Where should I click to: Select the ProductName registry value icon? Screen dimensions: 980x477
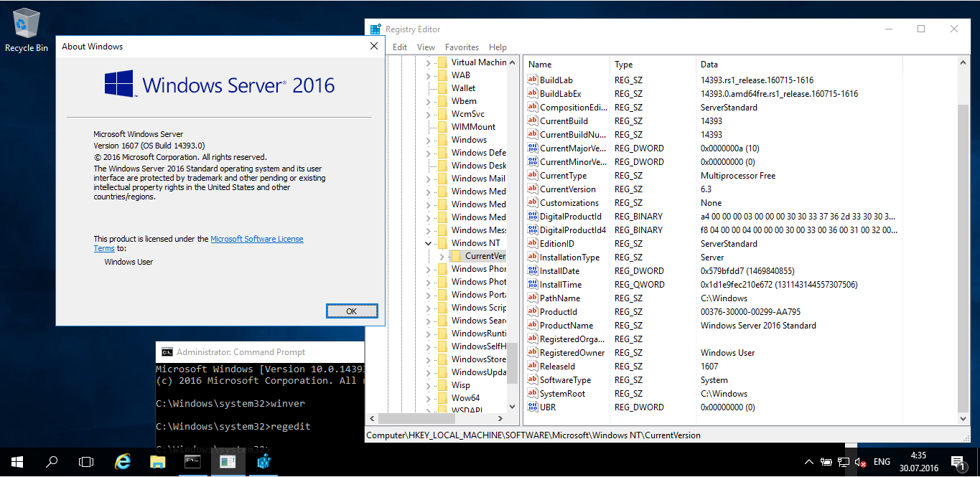coord(533,326)
